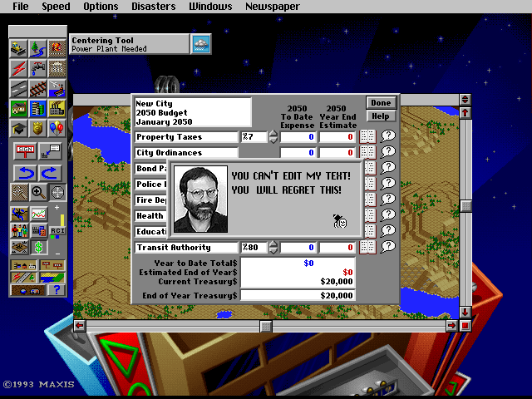532x399 pixels.
Task: Click the map window scroll down arrow
Action: pyautogui.click(x=465, y=312)
